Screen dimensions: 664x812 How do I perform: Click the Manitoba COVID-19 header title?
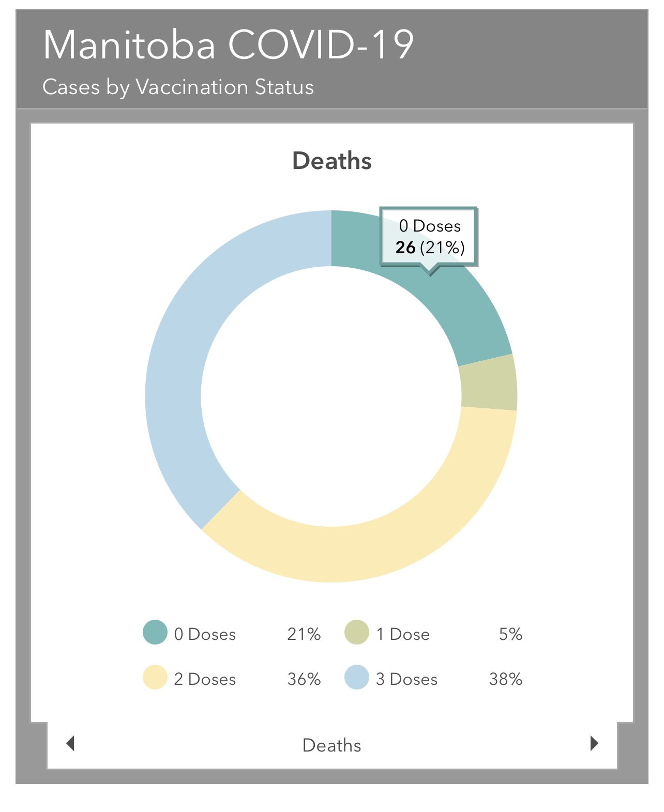[228, 45]
